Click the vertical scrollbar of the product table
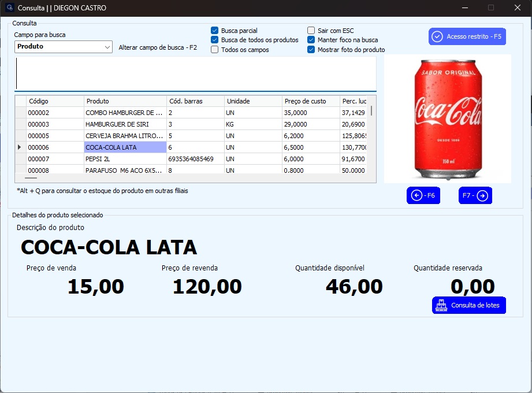532x393 pixels. (371, 110)
